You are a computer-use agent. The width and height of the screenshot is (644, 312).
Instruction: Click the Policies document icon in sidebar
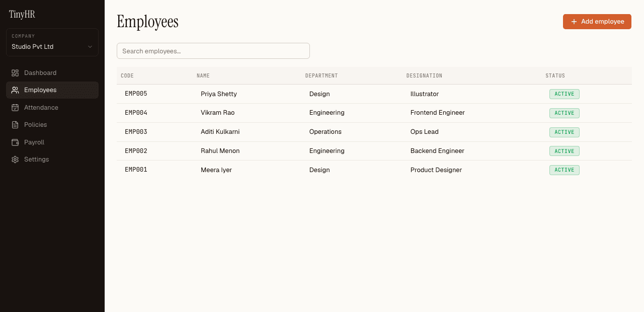point(15,125)
